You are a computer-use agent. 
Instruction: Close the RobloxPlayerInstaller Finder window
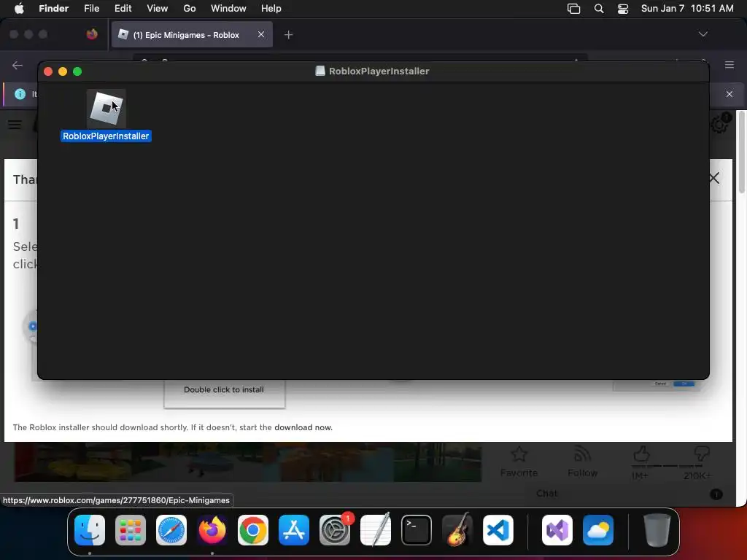click(48, 71)
